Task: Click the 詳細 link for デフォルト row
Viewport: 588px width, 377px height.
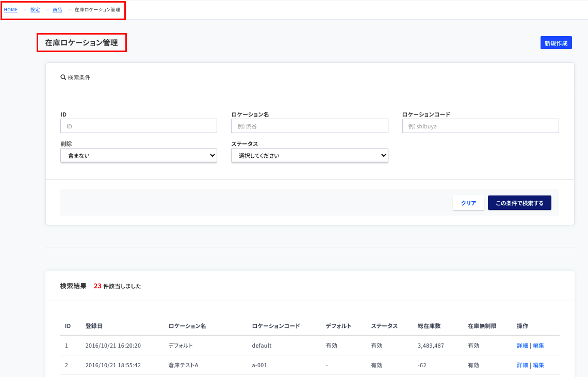Action: point(522,346)
